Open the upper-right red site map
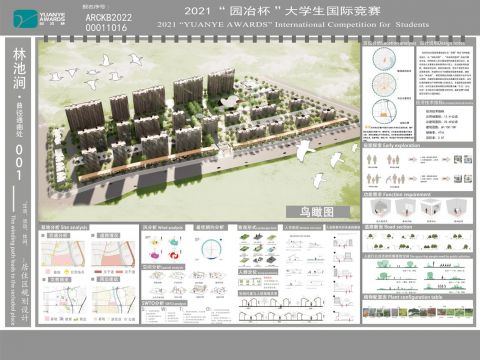This screenshot has width=480, height=360. 113,254
